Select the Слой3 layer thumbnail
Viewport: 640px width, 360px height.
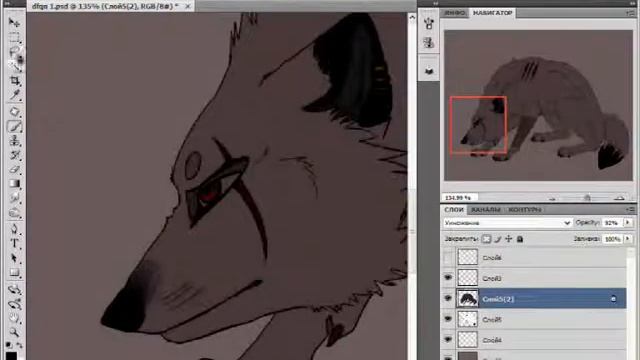click(467, 278)
